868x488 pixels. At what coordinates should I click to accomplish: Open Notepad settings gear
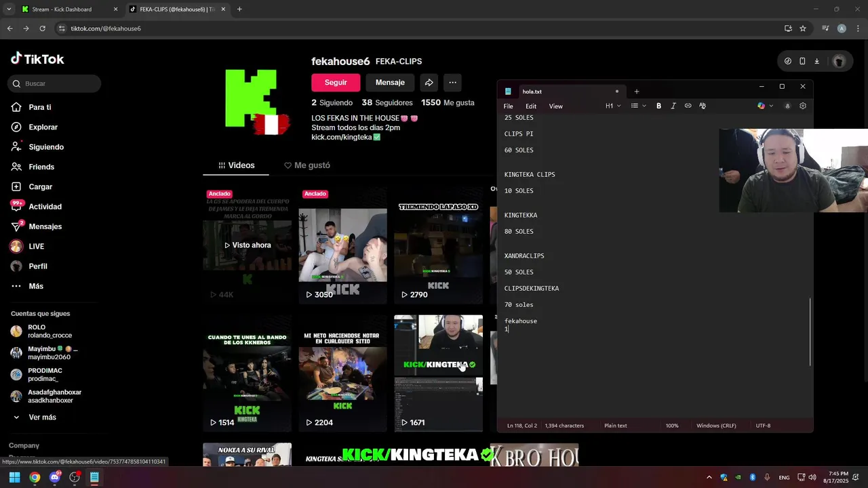[803, 106]
